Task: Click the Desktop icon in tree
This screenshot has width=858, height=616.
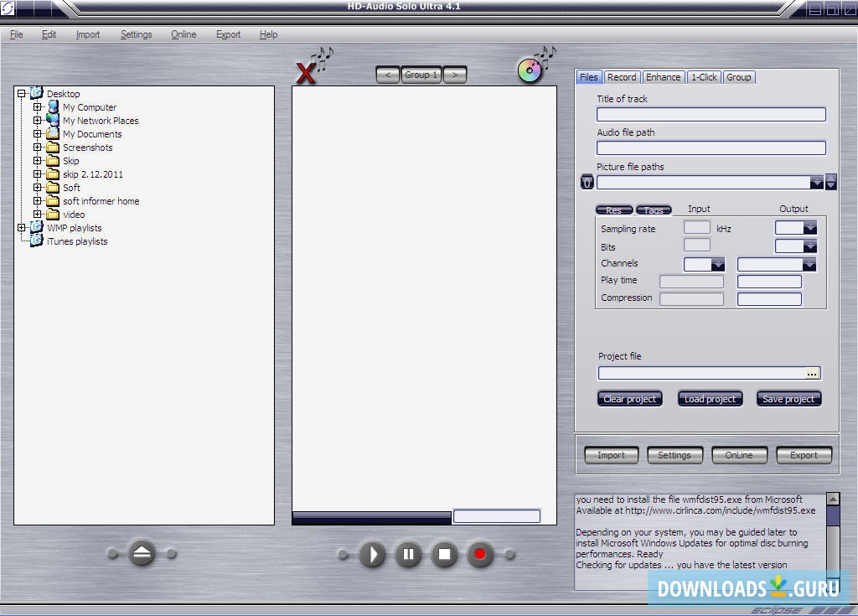Action: point(37,93)
